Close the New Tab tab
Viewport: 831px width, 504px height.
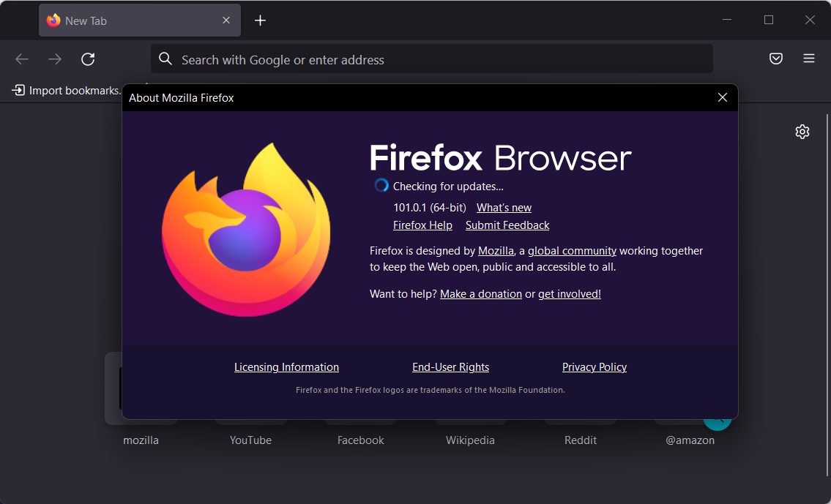(226, 20)
